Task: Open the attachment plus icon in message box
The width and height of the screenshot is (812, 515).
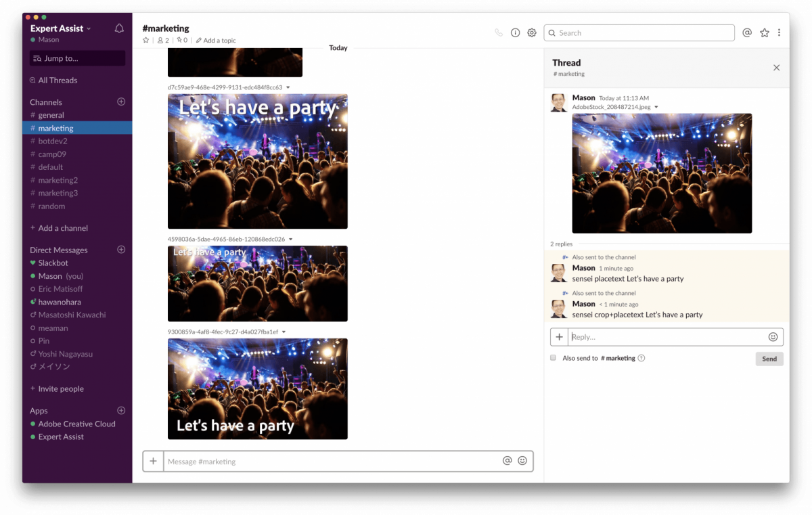Action: [x=152, y=461]
